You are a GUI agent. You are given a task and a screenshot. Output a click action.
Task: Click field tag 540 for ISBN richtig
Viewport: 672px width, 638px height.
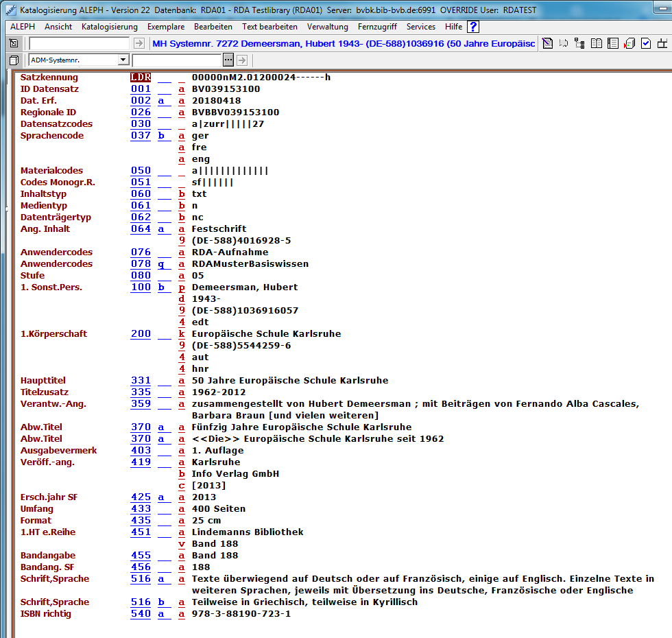141,614
